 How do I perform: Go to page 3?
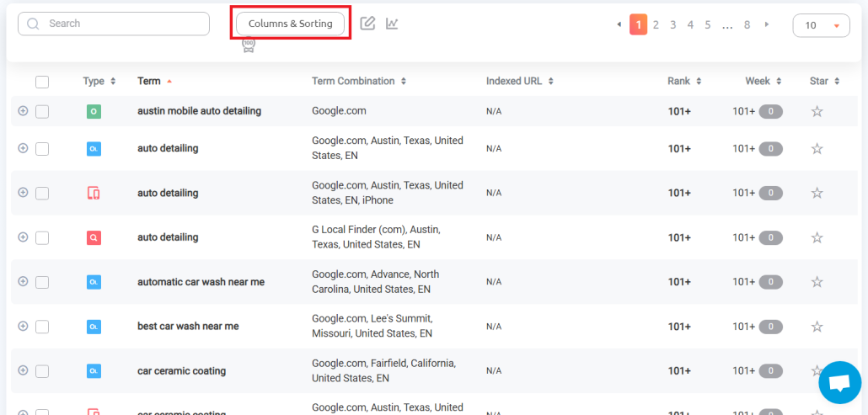coord(673,25)
